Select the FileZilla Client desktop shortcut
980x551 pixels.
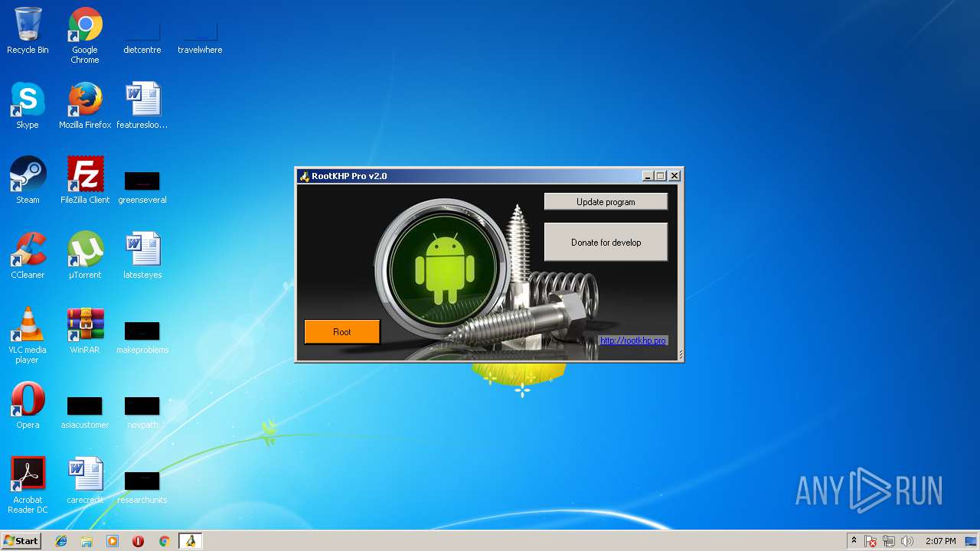85,181
